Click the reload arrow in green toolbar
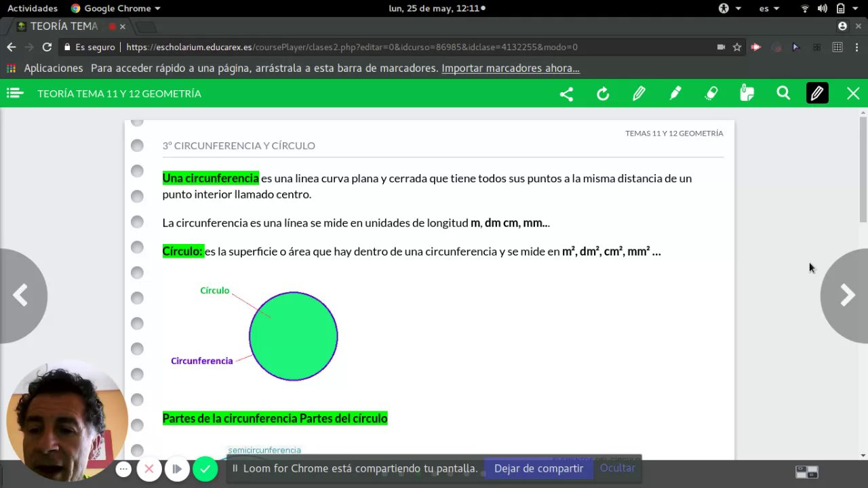The image size is (868, 488). tap(603, 94)
